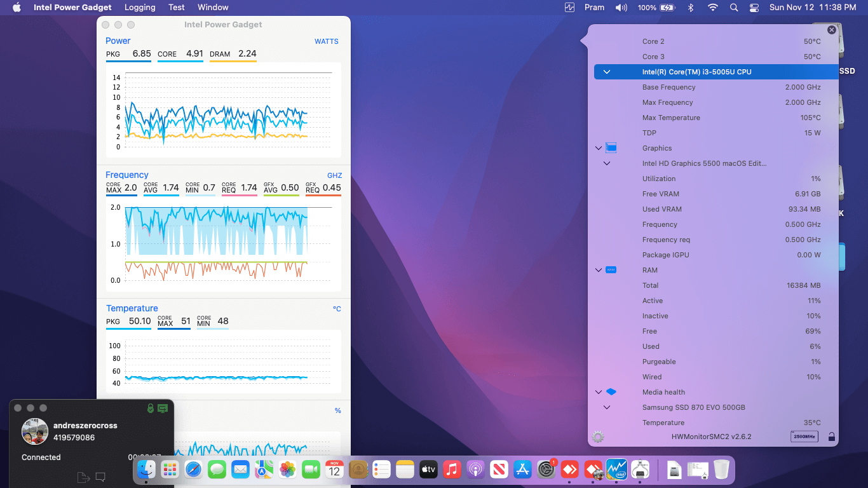Collapse the RAM group
868x488 pixels.
598,270
